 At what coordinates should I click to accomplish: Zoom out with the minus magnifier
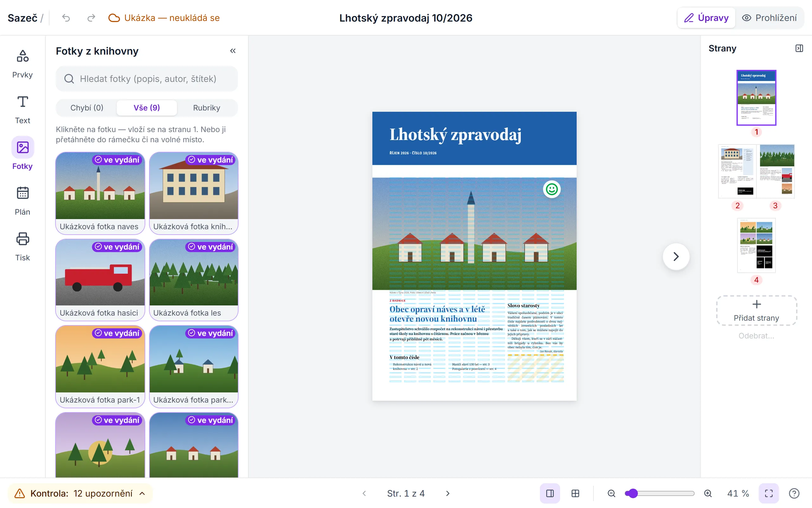tap(611, 493)
